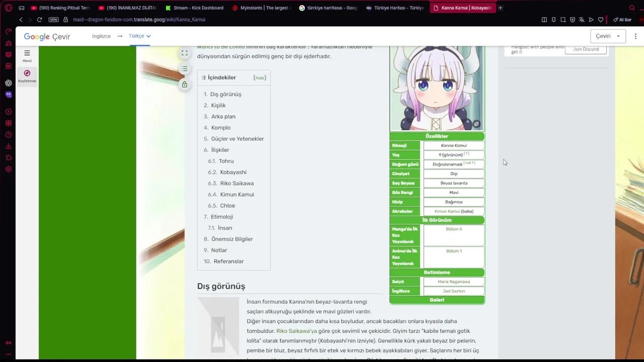Open Maria Naganawa voice actor link
The height and width of the screenshot is (362, 644).
click(454, 282)
